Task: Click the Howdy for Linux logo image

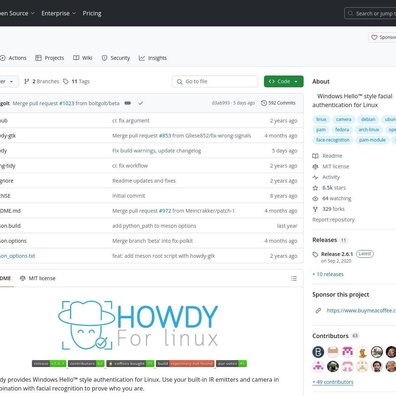Action: [138, 325]
